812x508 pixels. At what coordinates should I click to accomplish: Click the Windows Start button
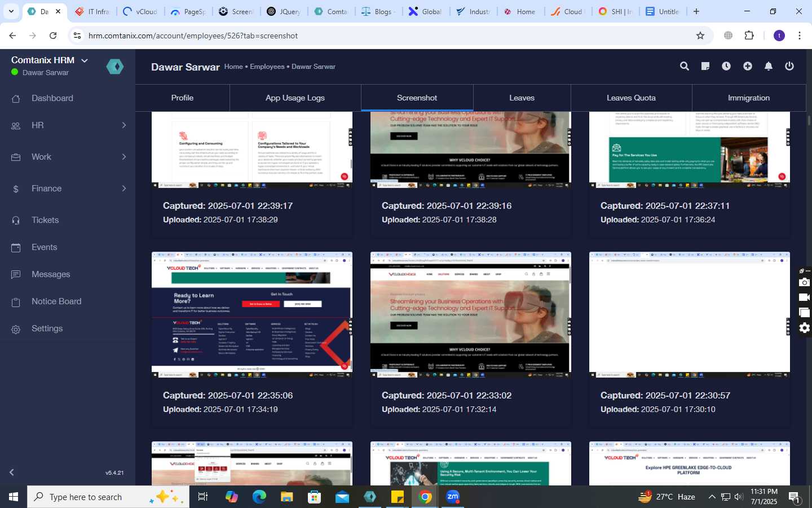click(x=14, y=497)
